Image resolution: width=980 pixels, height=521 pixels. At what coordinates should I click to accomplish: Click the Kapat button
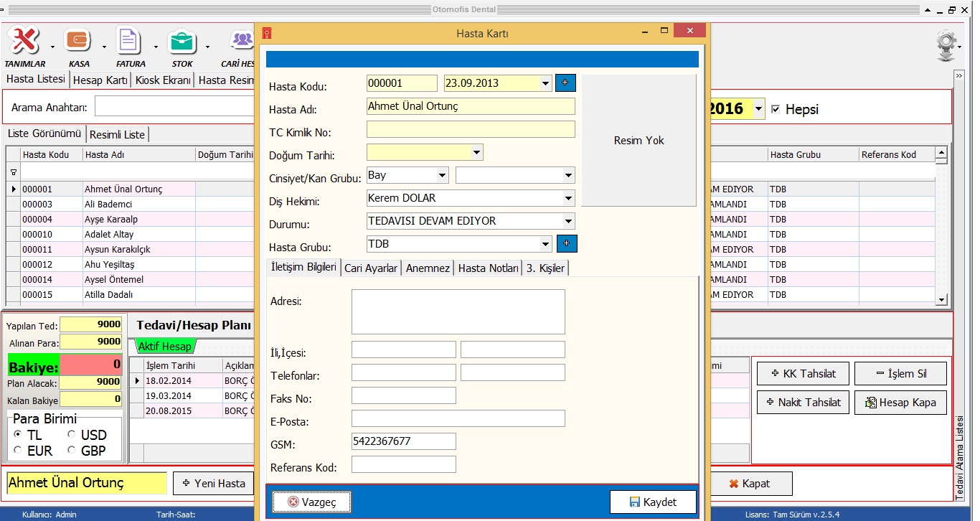click(x=750, y=484)
